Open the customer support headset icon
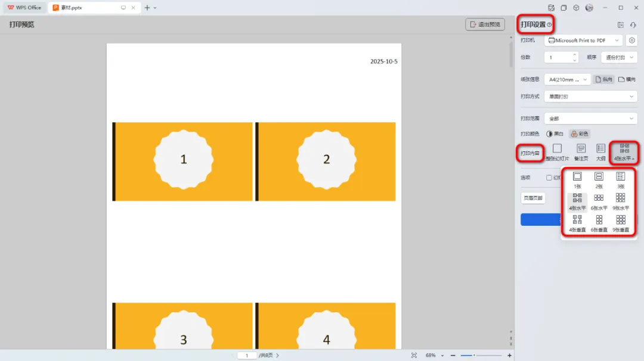This screenshot has width=644, height=361. click(633, 24)
